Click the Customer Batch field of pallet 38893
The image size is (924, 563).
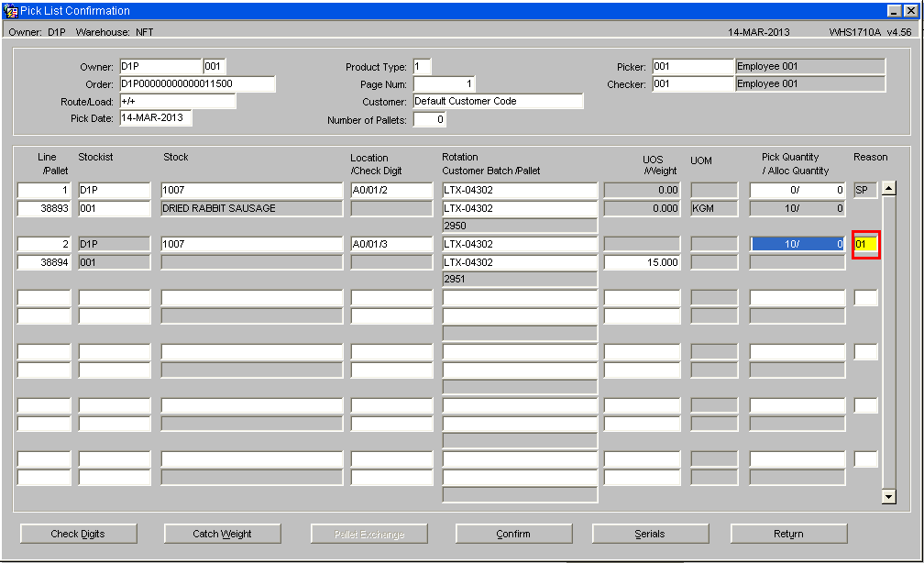point(520,208)
